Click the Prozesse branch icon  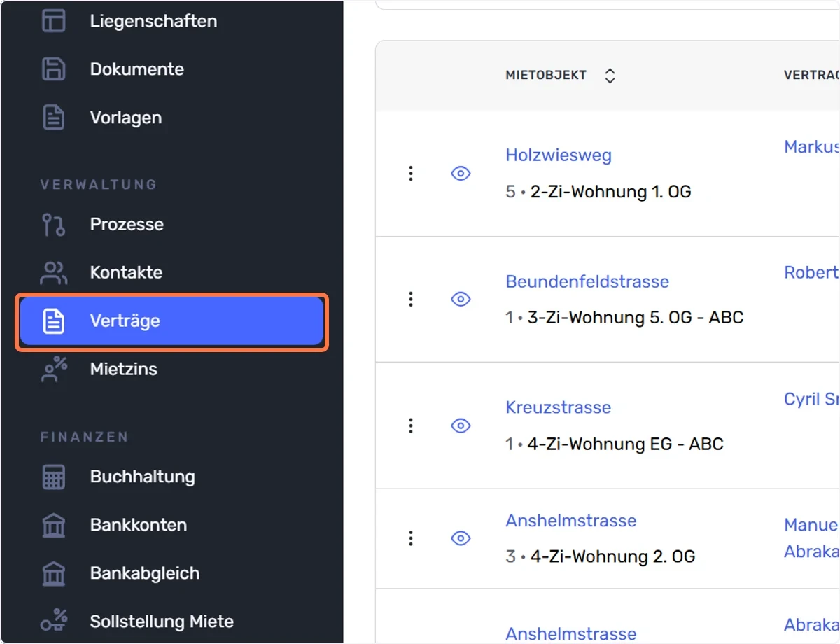coord(54,225)
